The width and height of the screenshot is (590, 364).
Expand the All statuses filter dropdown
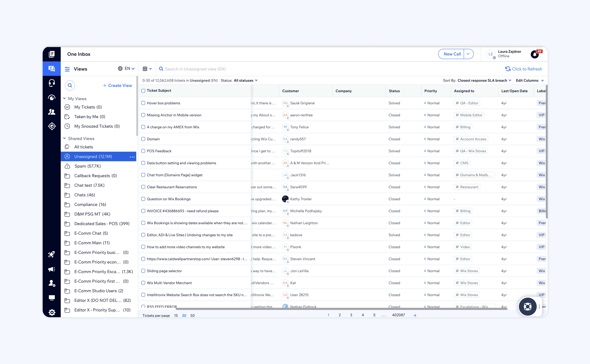(x=246, y=80)
